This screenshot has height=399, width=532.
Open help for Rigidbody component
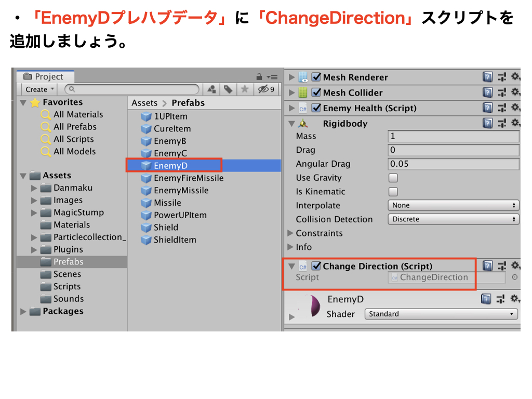coord(487,123)
